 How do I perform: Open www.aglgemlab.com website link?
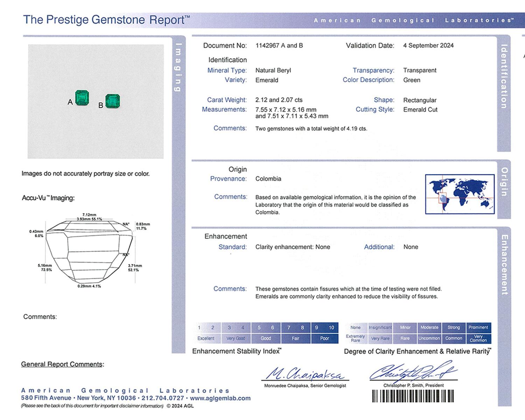[x=220, y=398]
